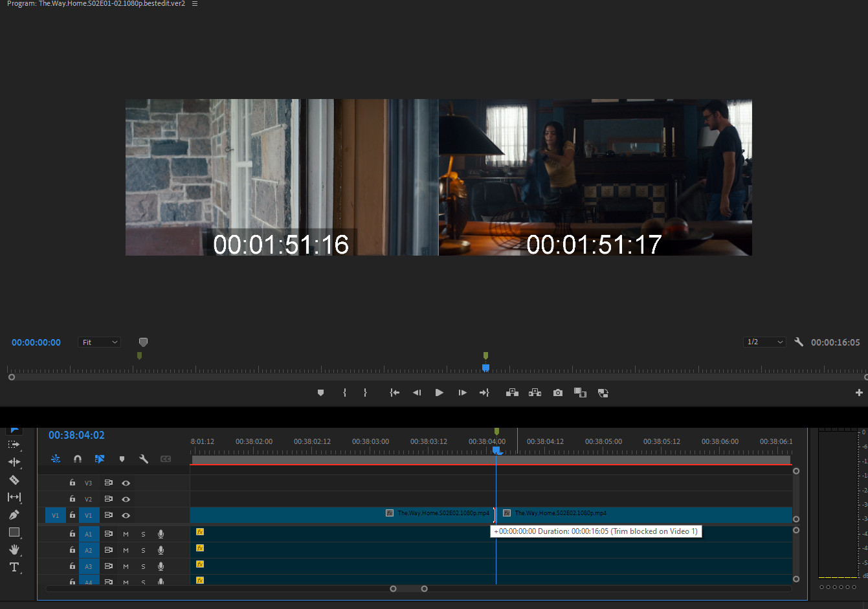
Task: Mute audio track A2
Action: (126, 550)
